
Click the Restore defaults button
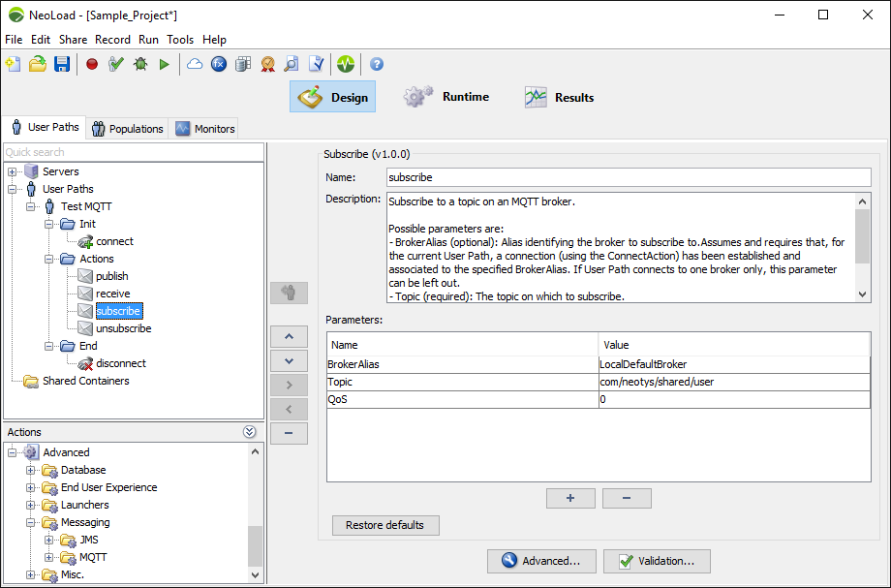click(384, 525)
